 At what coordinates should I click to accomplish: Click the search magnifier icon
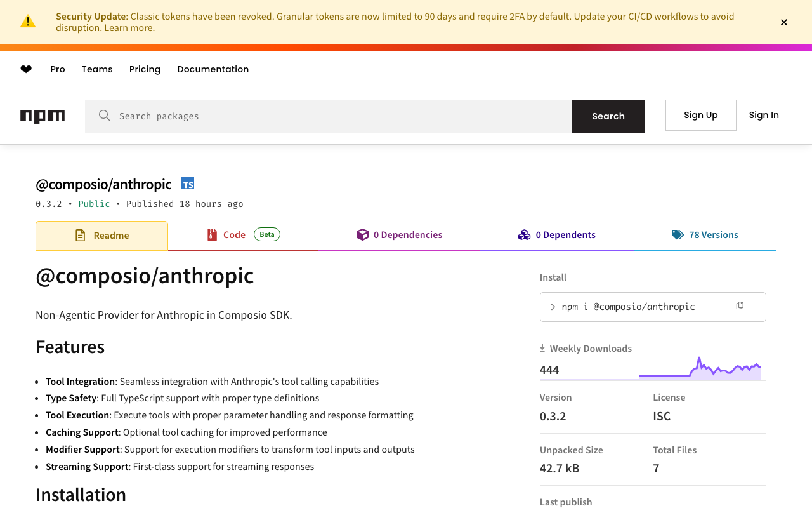[x=105, y=116]
